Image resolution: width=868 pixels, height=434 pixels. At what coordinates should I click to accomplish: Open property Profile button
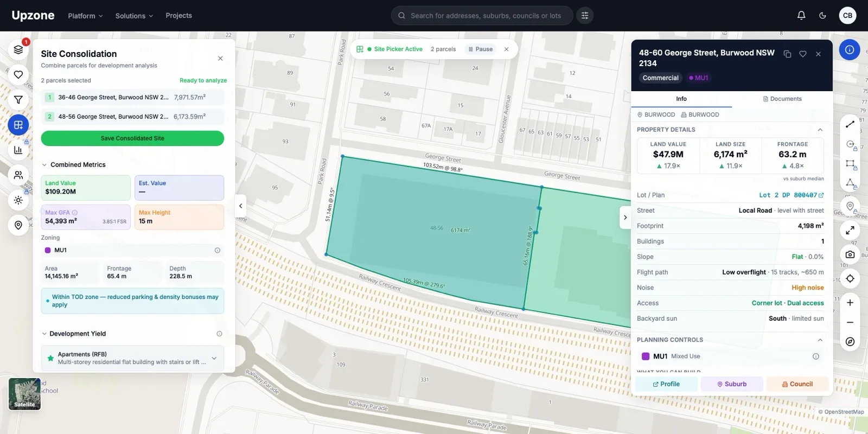pyautogui.click(x=666, y=384)
